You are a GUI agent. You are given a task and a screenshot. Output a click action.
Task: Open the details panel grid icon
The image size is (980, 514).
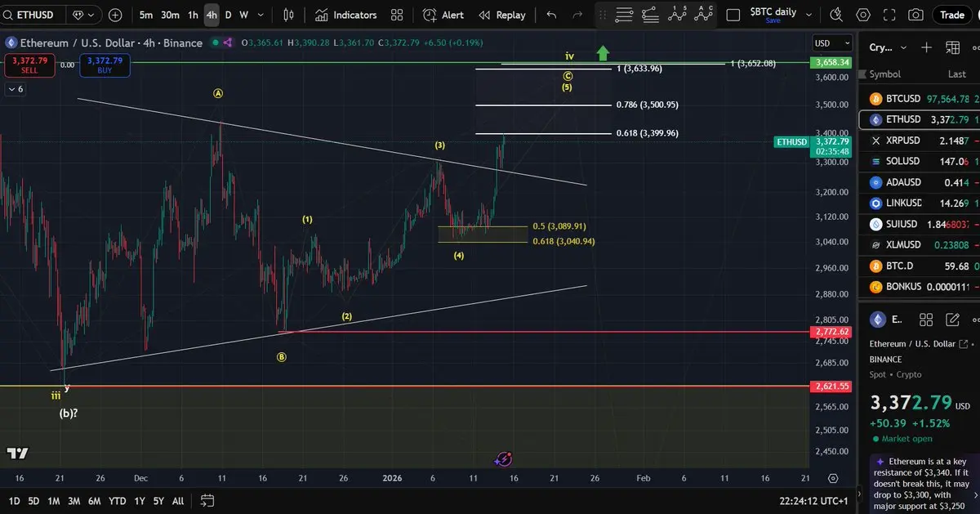click(x=926, y=320)
